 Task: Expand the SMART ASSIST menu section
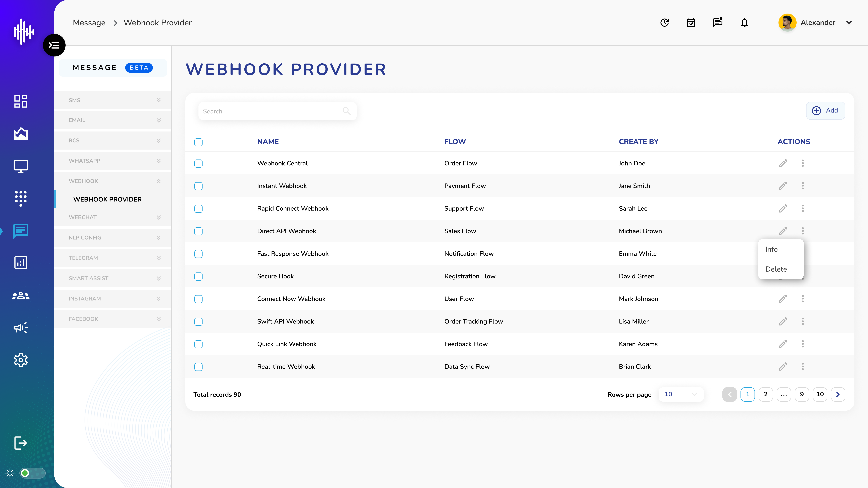(x=113, y=278)
